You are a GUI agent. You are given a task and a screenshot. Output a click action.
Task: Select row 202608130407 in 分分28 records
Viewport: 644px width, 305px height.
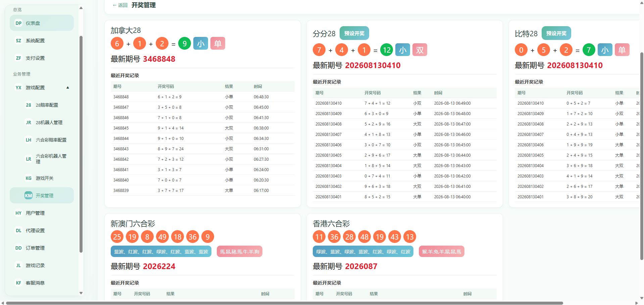(x=405, y=135)
